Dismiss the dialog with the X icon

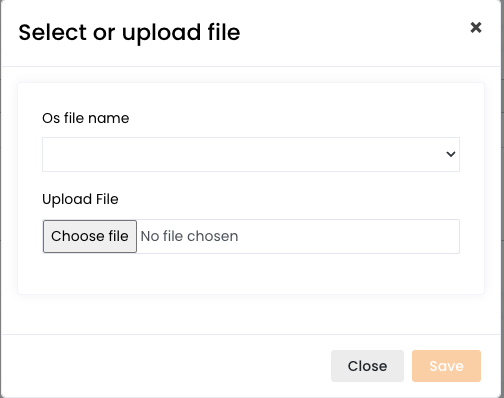click(476, 27)
